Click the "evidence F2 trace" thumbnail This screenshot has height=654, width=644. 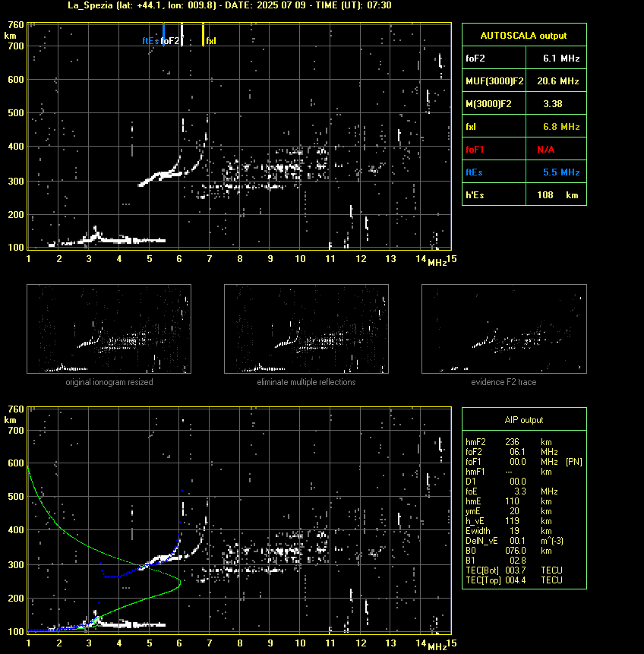coord(504,329)
